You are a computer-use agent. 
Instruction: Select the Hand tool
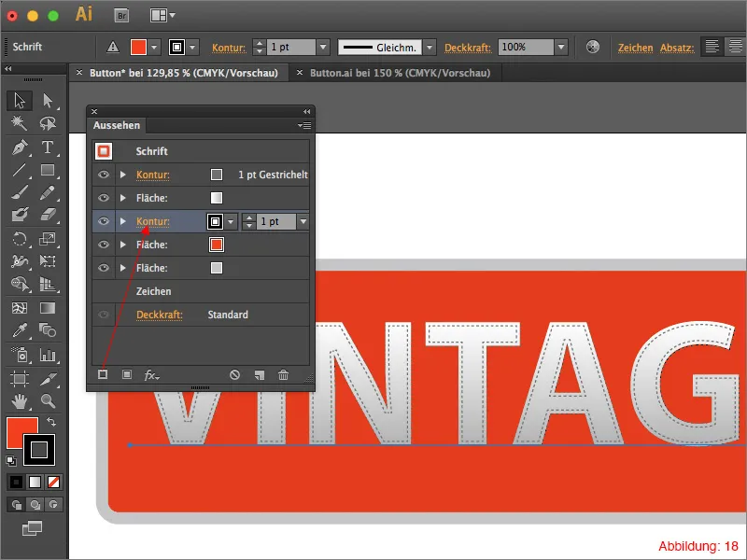(x=20, y=401)
